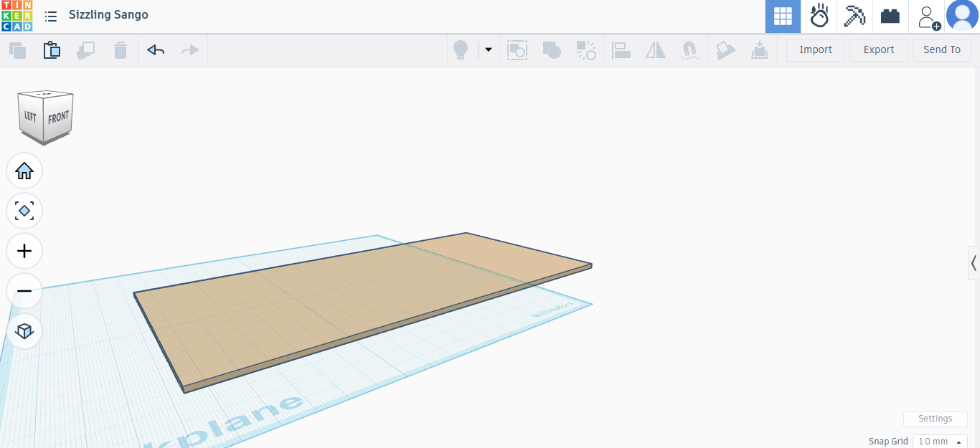980x448 pixels.
Task: Expand the collapsed right shapes panel
Action: pos(974,263)
